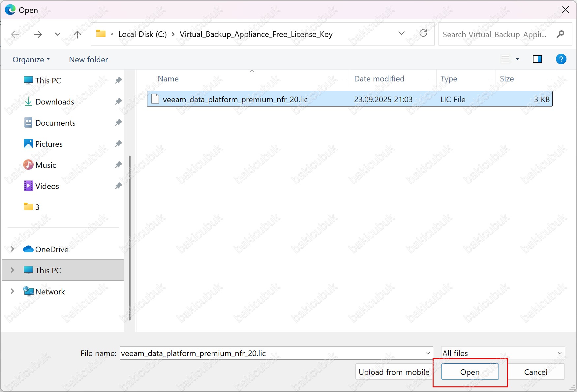577x392 pixels.
Task: Click pin icon next to Videos
Action: [x=118, y=186]
